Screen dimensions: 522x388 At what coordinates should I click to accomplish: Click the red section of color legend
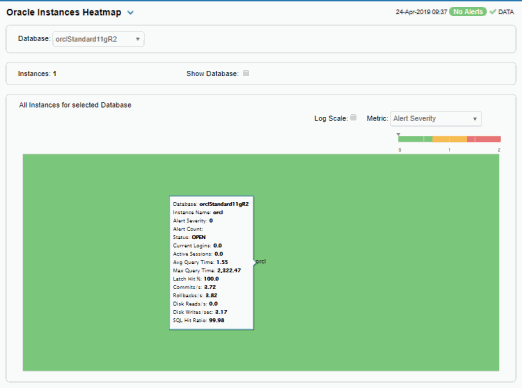click(484, 139)
